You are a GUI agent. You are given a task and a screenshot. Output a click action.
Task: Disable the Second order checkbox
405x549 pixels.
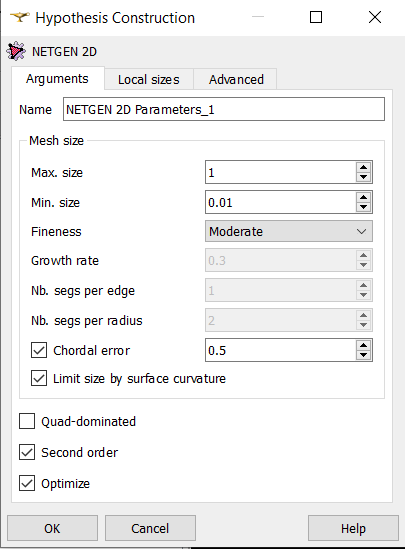(x=27, y=452)
